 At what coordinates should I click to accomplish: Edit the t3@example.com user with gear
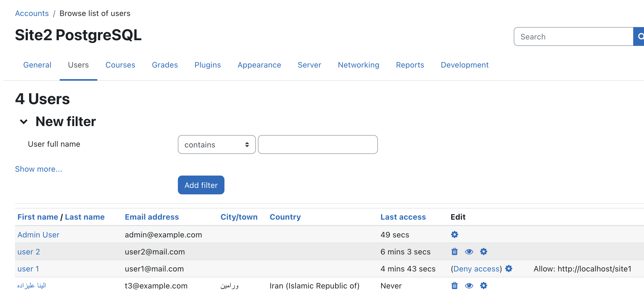point(484,286)
